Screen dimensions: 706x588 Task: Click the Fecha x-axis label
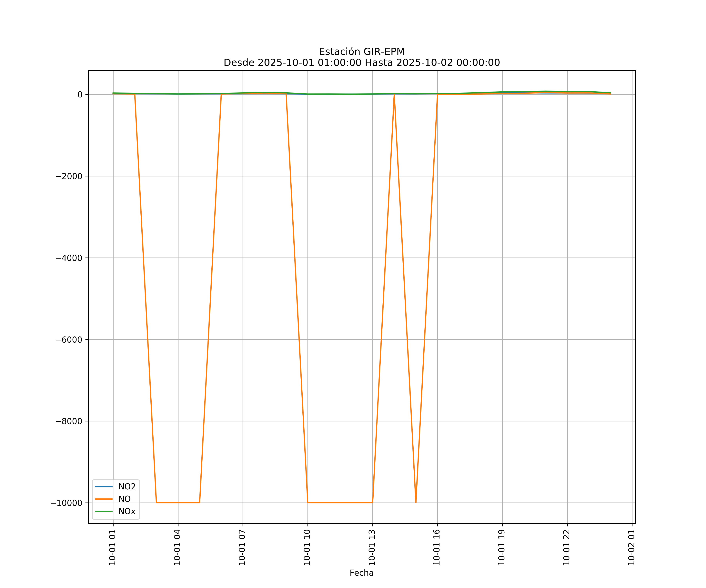(361, 573)
